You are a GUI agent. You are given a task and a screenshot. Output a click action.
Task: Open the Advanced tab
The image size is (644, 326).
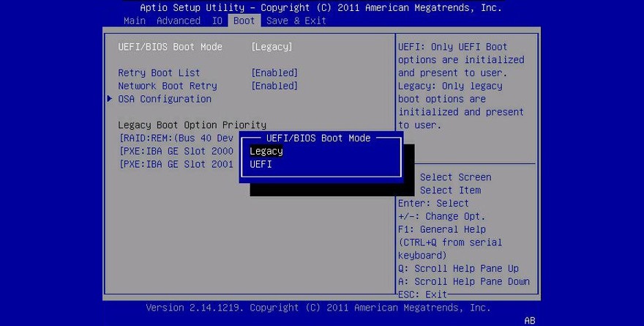click(178, 21)
